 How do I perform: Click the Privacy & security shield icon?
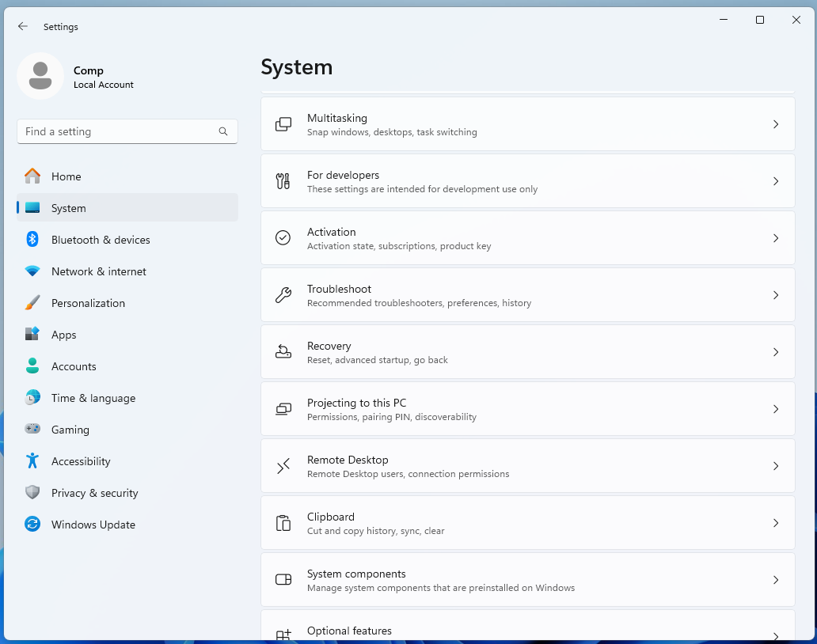pos(32,493)
